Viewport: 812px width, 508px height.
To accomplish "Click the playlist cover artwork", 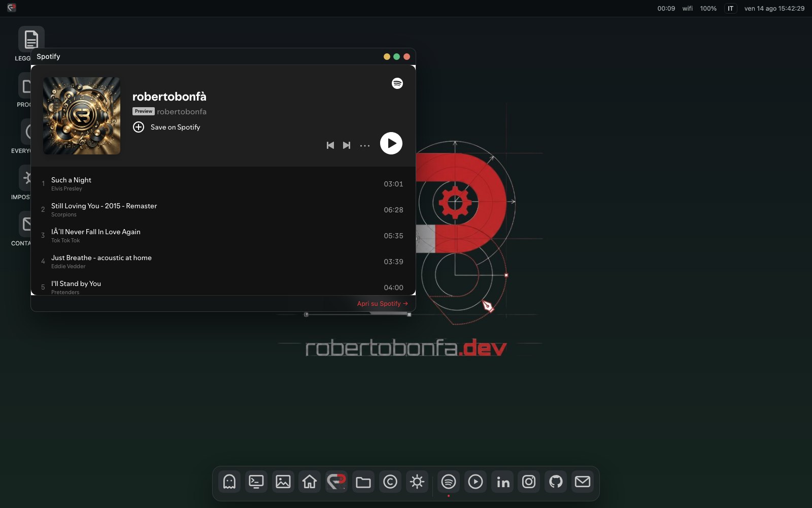I will 82,116.
